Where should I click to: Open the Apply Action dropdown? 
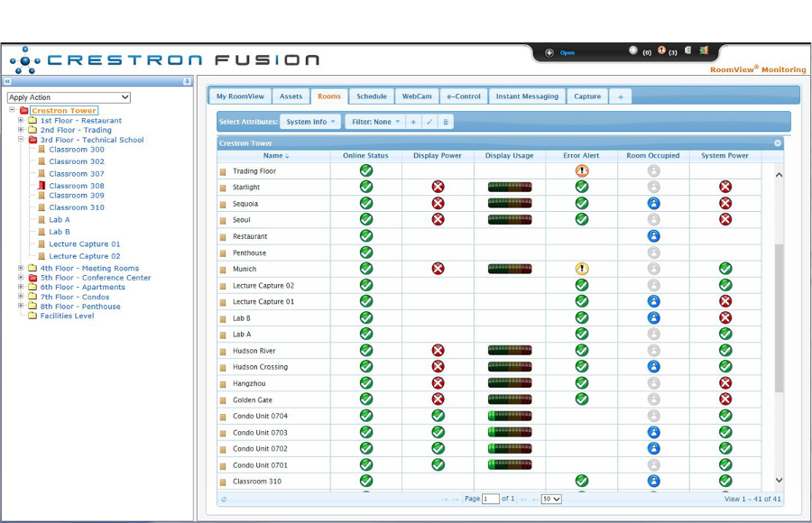(x=69, y=97)
